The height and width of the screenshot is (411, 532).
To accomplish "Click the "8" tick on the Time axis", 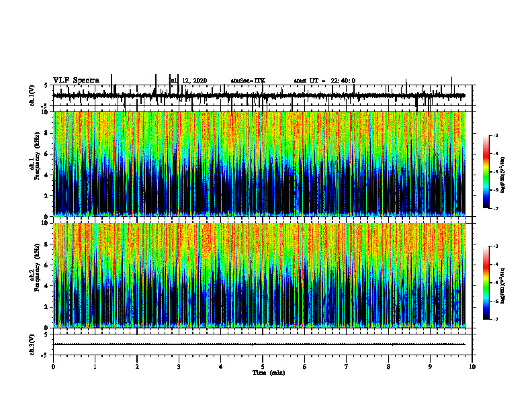I will (388, 367).
